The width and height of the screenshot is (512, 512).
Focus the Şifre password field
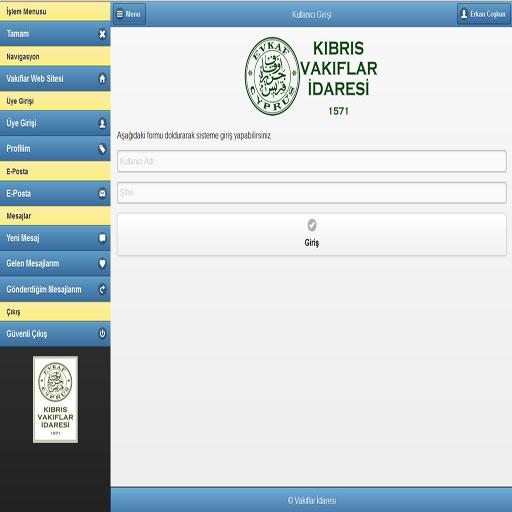click(x=312, y=193)
